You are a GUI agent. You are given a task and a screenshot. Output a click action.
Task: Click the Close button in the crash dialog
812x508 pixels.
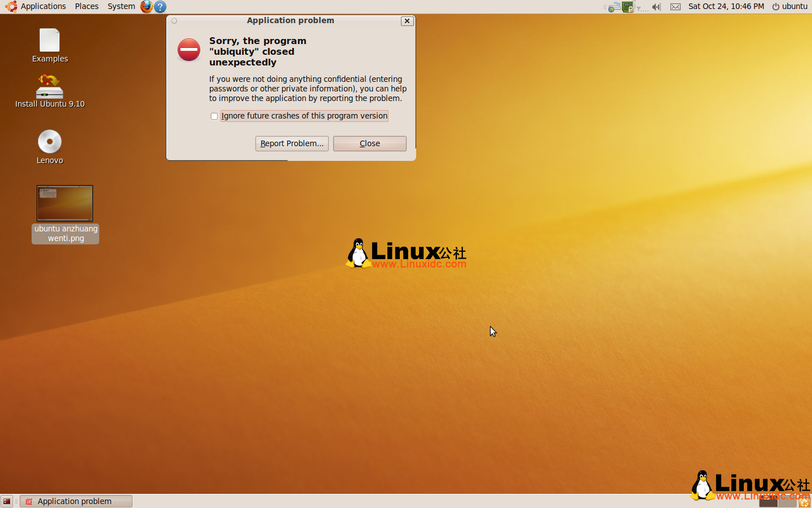click(369, 143)
